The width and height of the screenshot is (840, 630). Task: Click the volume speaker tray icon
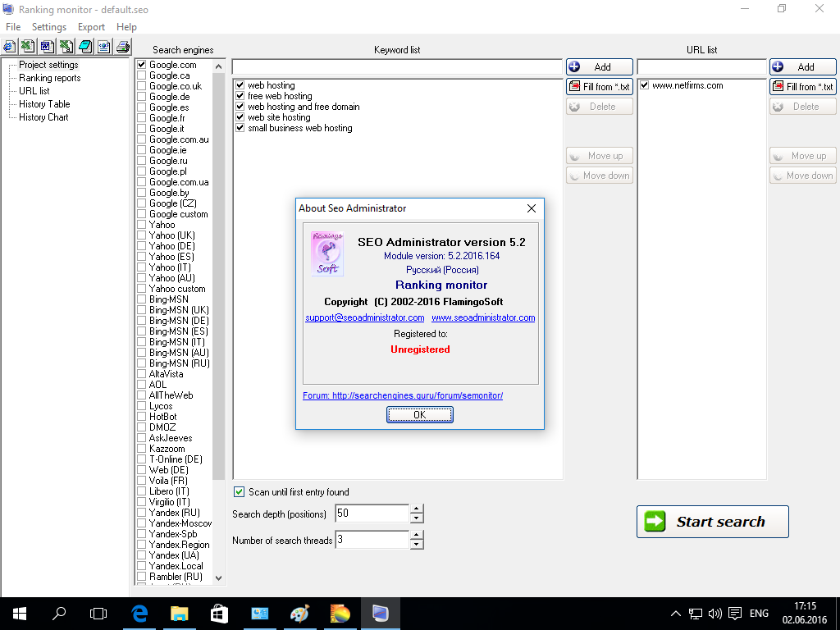[x=714, y=614]
